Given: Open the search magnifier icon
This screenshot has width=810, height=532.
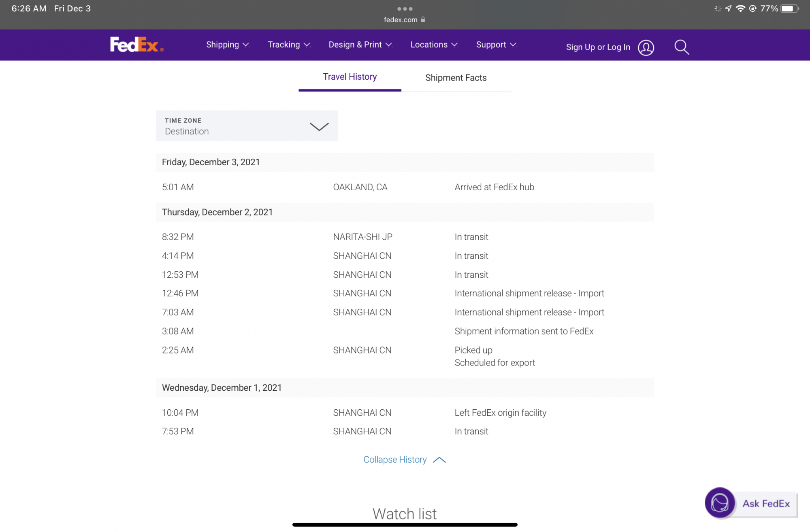Looking at the screenshot, I should coord(682,47).
